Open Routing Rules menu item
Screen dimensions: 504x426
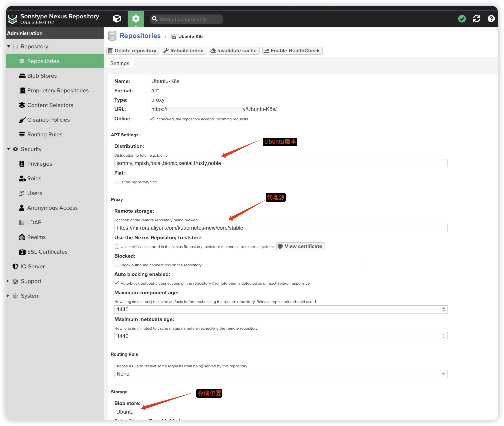click(55, 134)
